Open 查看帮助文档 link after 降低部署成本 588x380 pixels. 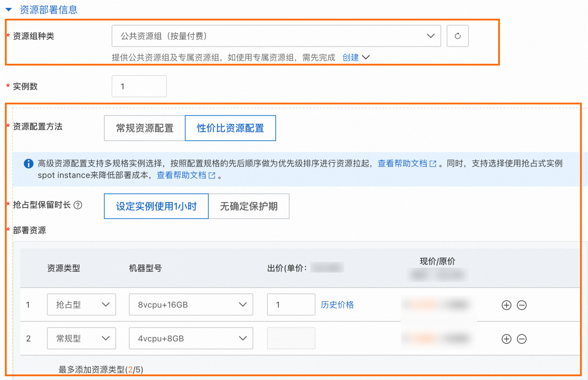[x=186, y=175]
